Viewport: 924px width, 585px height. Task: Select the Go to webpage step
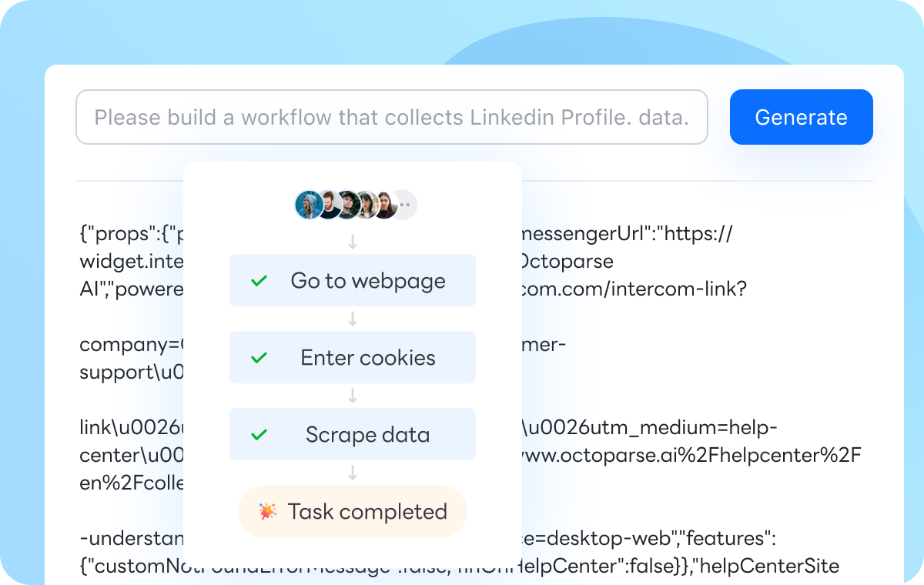click(353, 280)
